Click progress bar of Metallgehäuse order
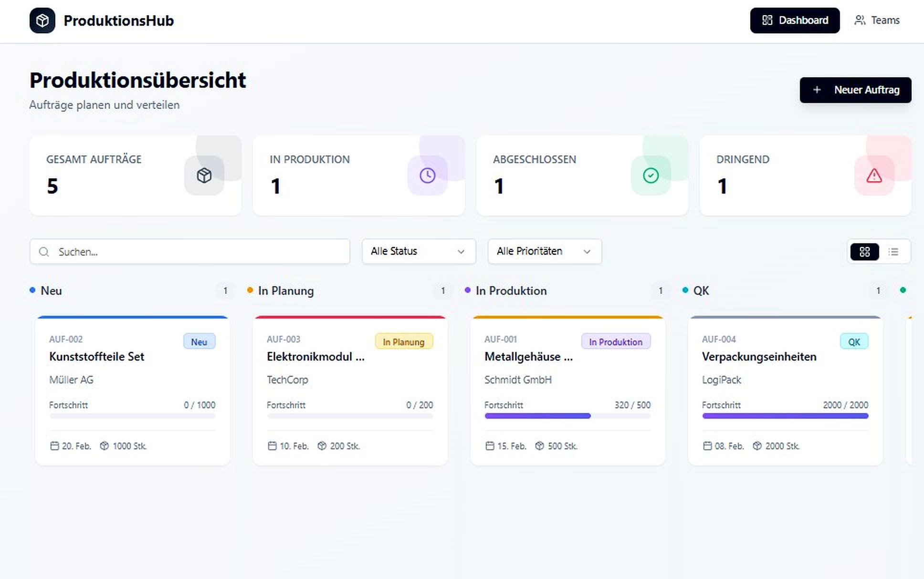Viewport: 924px width, 579px height. coord(567,416)
